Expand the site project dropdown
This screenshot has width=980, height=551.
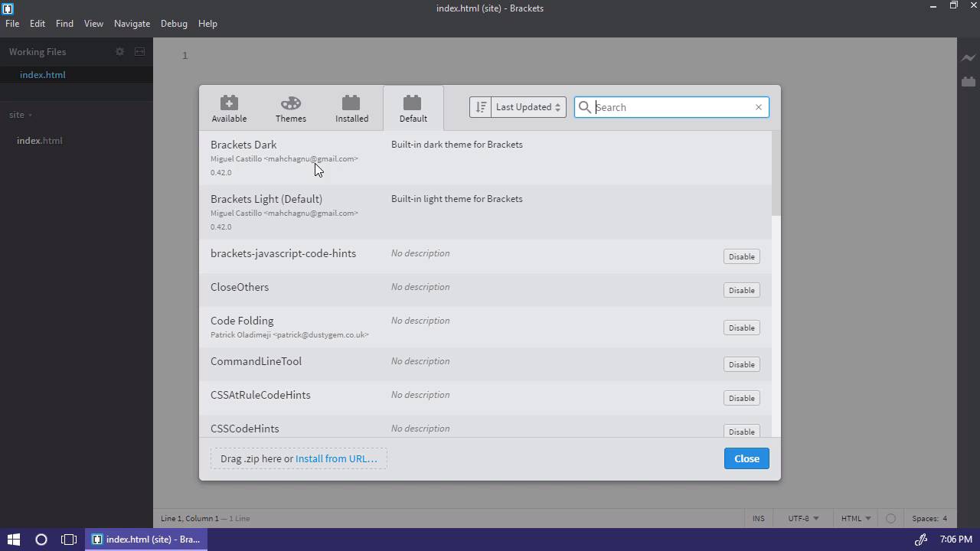point(20,115)
